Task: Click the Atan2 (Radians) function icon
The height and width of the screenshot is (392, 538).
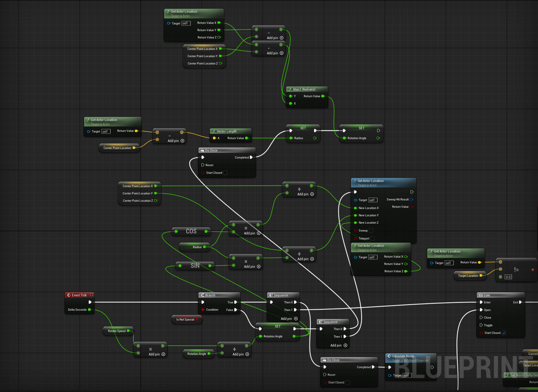Action: pyautogui.click(x=290, y=89)
